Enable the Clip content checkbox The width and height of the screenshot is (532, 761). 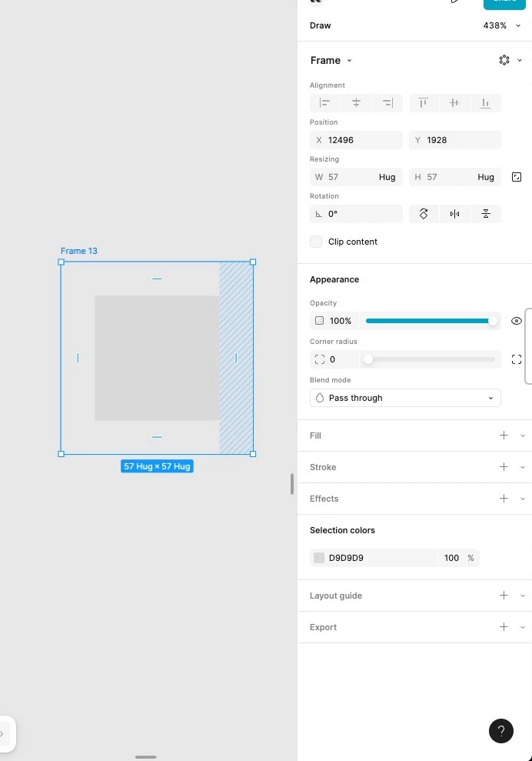(316, 242)
